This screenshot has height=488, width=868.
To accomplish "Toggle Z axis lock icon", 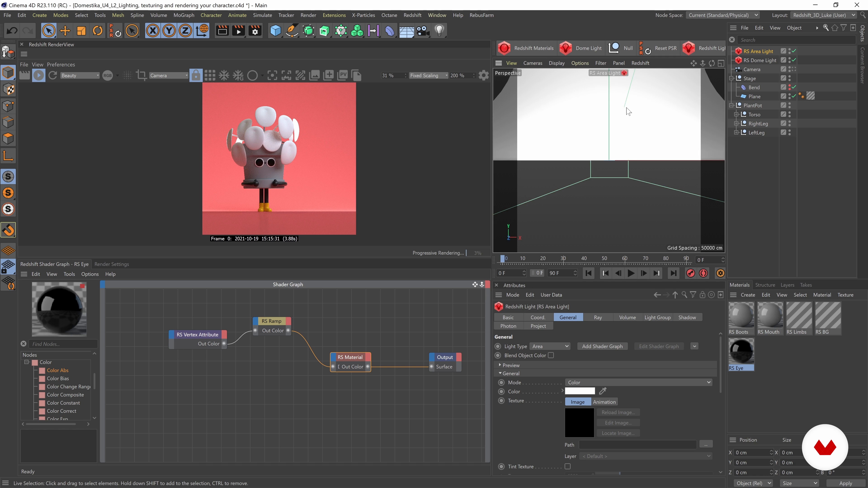I will [185, 31].
